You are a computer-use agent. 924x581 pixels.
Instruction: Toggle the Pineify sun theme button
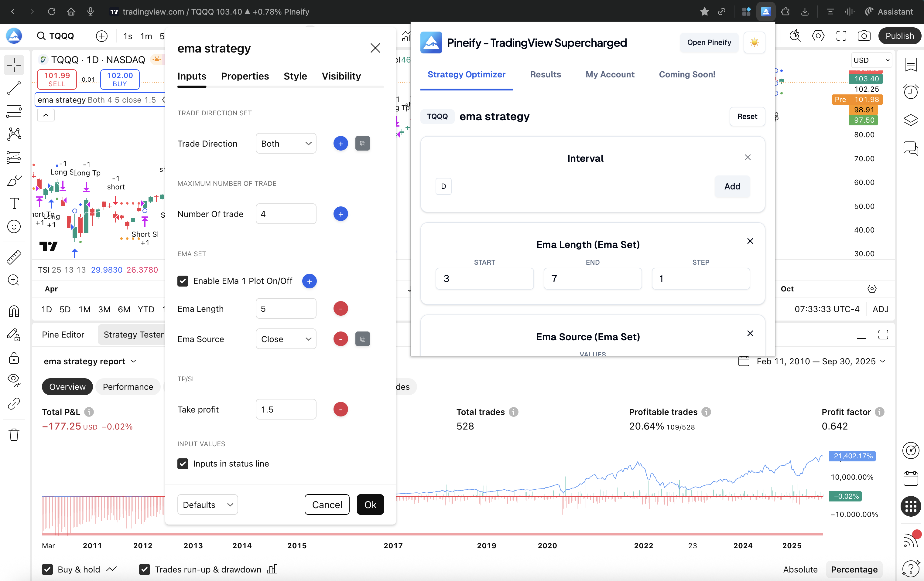(754, 42)
